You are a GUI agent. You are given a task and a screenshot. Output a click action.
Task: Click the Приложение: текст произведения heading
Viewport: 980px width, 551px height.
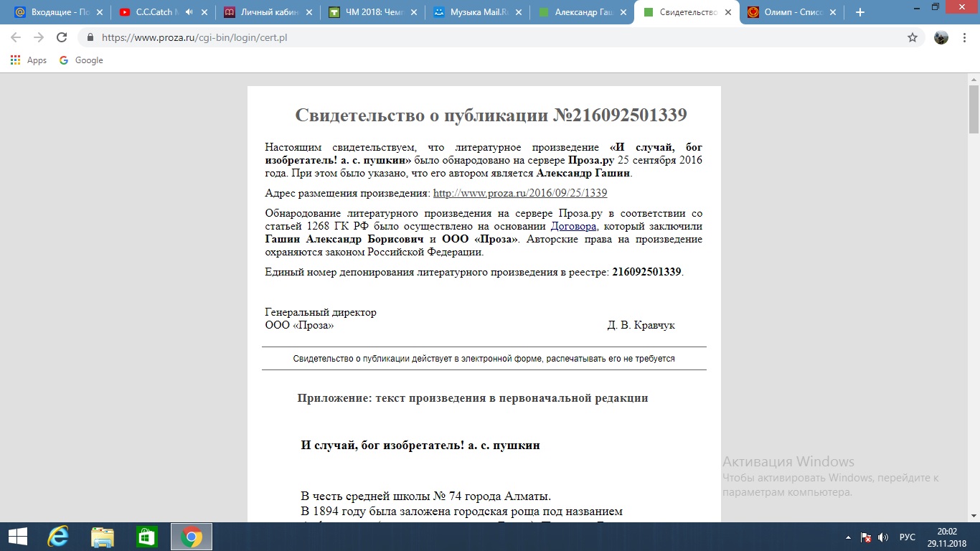point(473,398)
